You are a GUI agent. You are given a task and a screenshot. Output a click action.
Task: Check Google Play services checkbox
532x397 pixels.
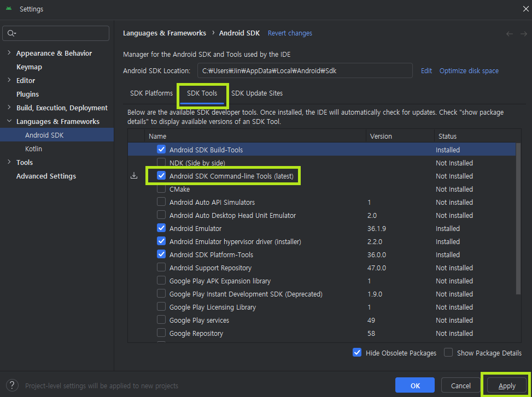tap(161, 320)
